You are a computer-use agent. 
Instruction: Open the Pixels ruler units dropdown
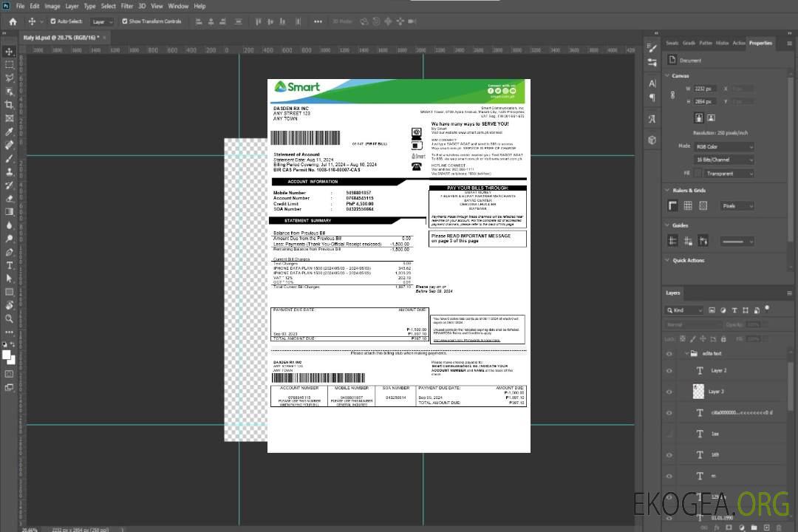pyautogui.click(x=737, y=205)
